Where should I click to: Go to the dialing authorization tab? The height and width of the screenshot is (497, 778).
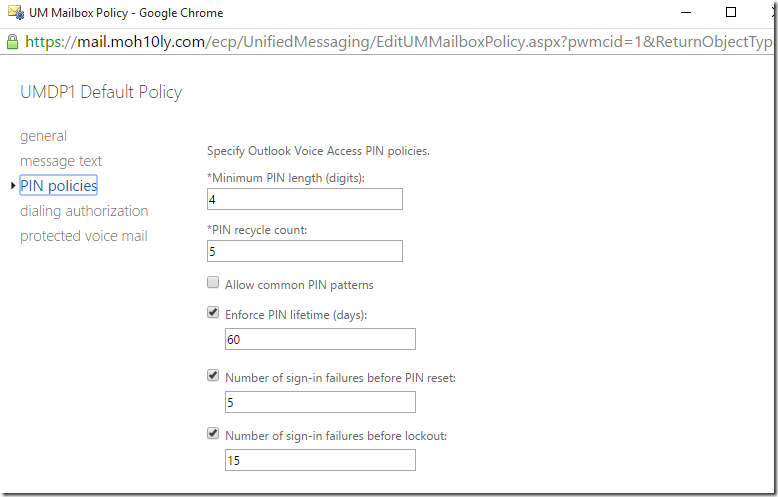(x=84, y=211)
